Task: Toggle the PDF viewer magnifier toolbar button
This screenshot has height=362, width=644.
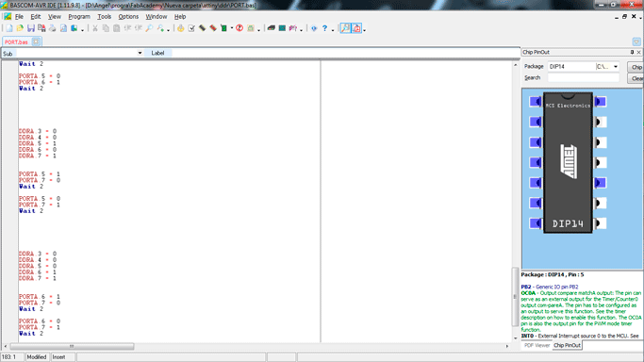Action: (345, 28)
